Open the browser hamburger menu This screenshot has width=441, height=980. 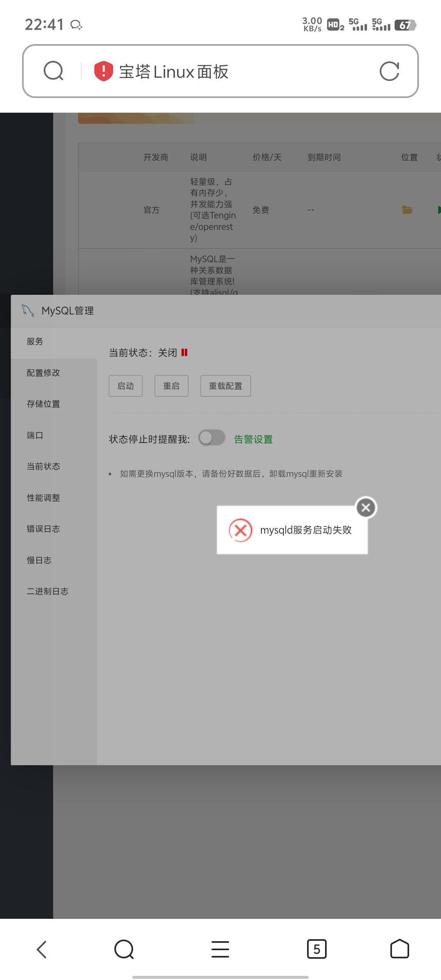[x=220, y=949]
